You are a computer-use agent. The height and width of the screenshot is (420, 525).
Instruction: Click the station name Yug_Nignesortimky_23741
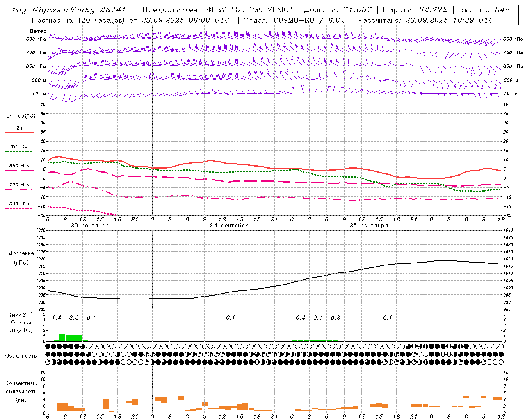click(68, 10)
